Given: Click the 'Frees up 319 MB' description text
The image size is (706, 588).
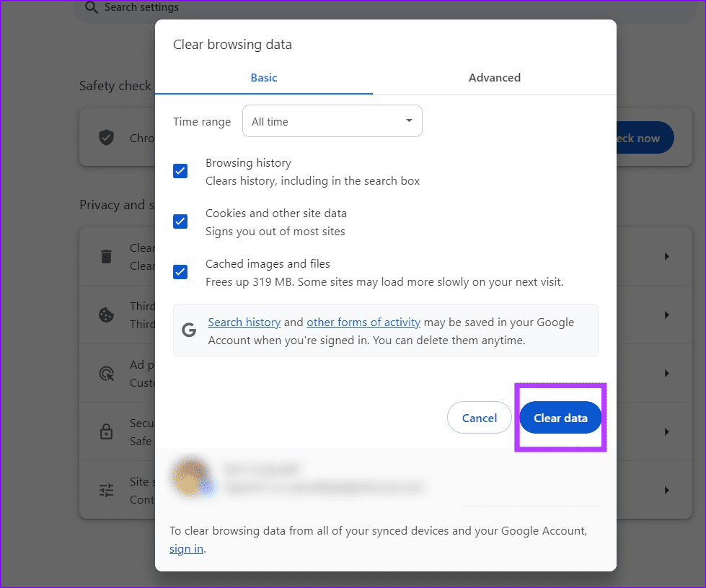Looking at the screenshot, I should tap(384, 282).
